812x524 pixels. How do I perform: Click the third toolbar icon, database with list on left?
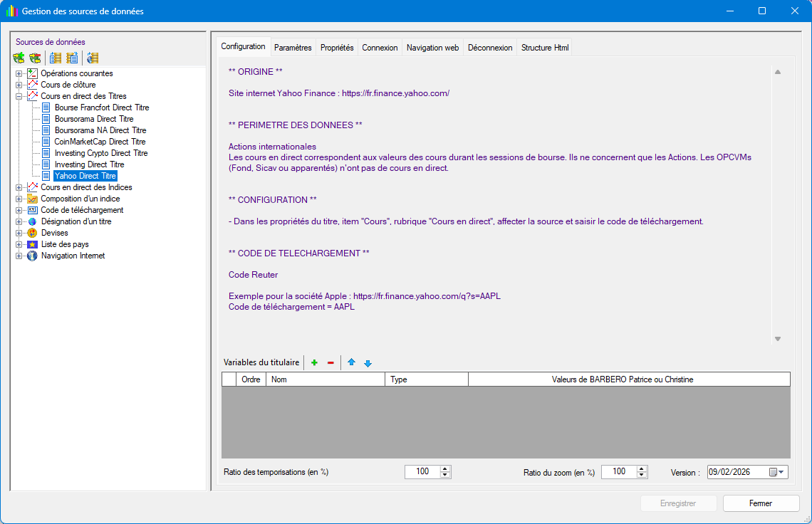[x=56, y=58]
